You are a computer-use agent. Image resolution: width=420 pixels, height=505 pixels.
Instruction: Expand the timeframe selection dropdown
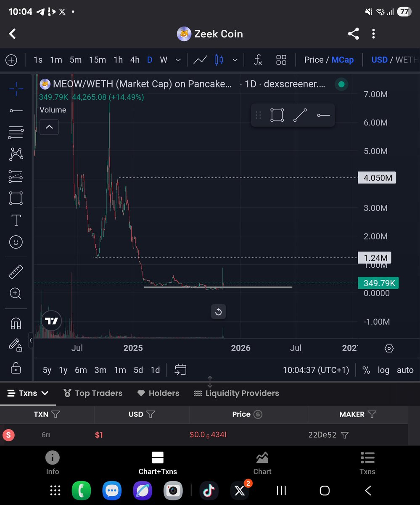tap(178, 60)
